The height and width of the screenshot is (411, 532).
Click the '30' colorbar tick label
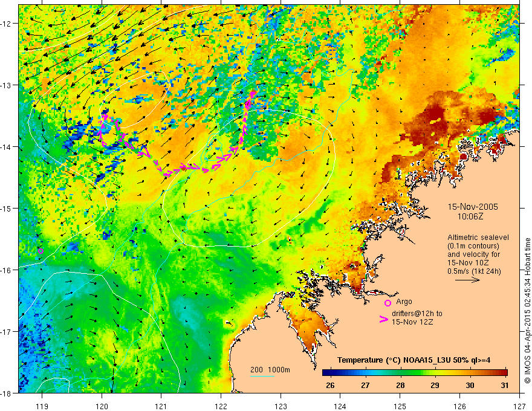point(470,385)
